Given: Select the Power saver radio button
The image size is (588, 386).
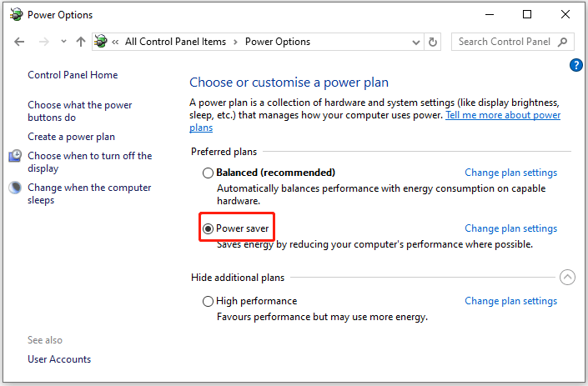Looking at the screenshot, I should [x=208, y=228].
